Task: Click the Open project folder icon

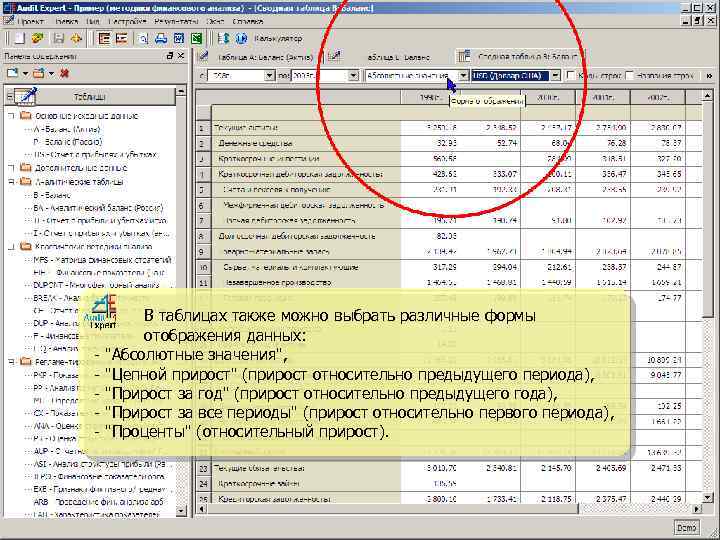Action: [x=38, y=39]
